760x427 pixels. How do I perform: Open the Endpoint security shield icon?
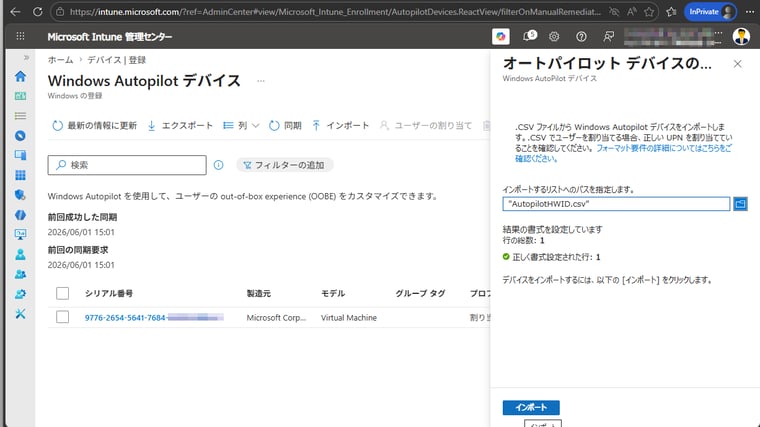pyautogui.click(x=20, y=195)
